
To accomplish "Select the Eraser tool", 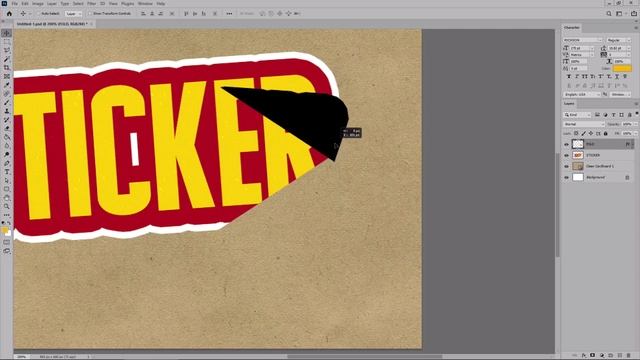I will [x=7, y=129].
